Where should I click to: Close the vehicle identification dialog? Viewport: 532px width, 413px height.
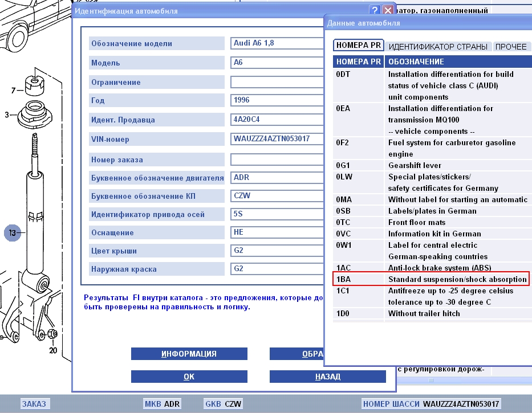point(388,10)
